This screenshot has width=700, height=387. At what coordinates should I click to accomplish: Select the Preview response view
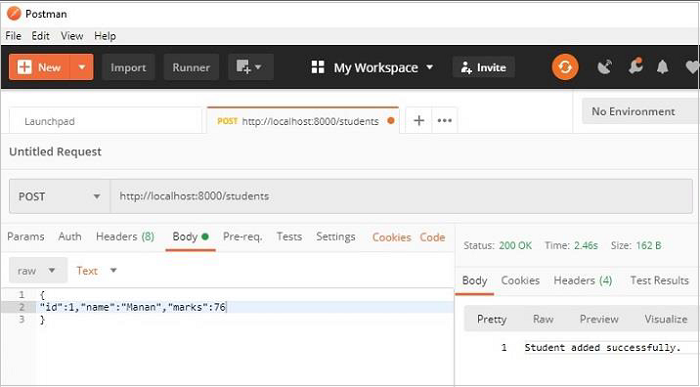(x=599, y=319)
